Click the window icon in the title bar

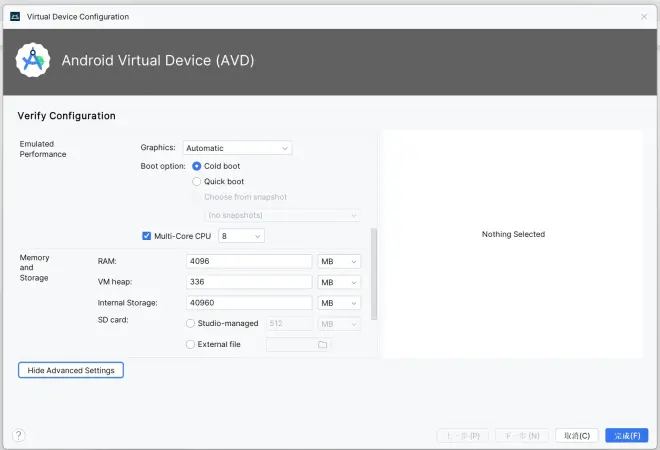tap(15, 16)
